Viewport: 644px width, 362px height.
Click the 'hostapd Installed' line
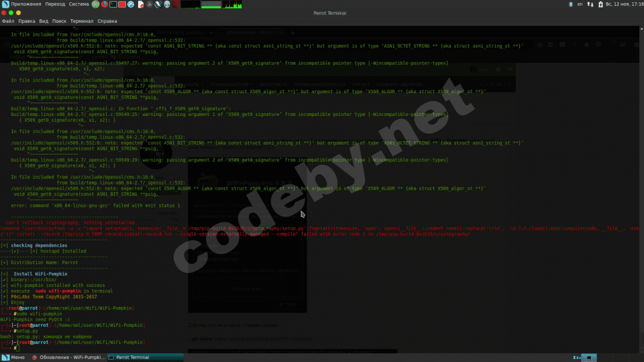click(x=43, y=251)
